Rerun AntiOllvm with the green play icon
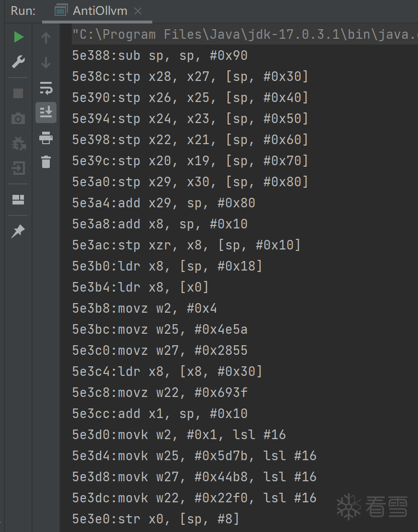418x532 pixels. click(18, 37)
